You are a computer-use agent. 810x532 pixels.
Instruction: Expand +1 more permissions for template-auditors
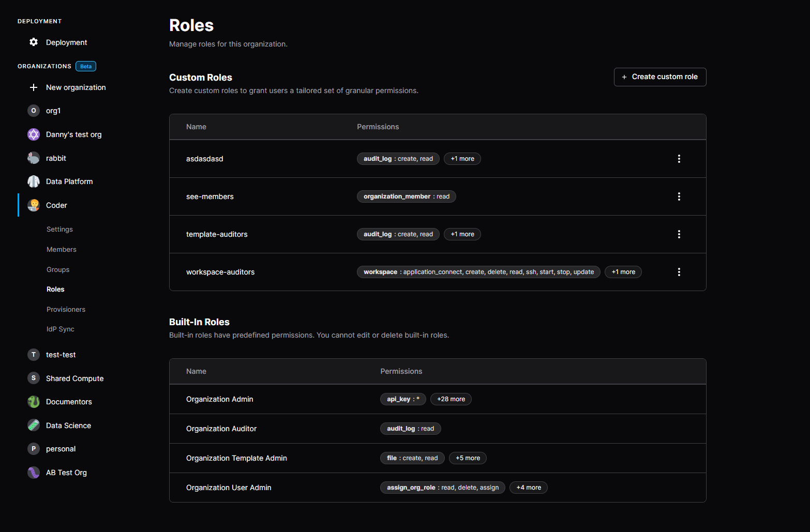(462, 234)
